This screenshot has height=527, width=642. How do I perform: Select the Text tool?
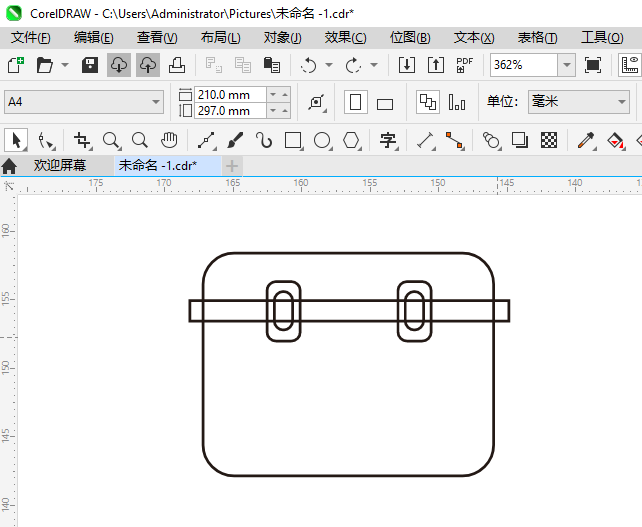[388, 140]
